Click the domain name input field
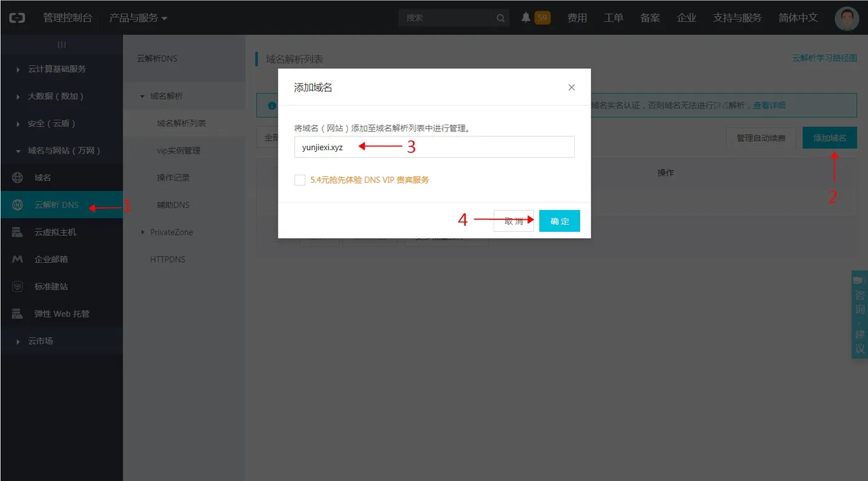The width and height of the screenshot is (868, 481). point(434,147)
